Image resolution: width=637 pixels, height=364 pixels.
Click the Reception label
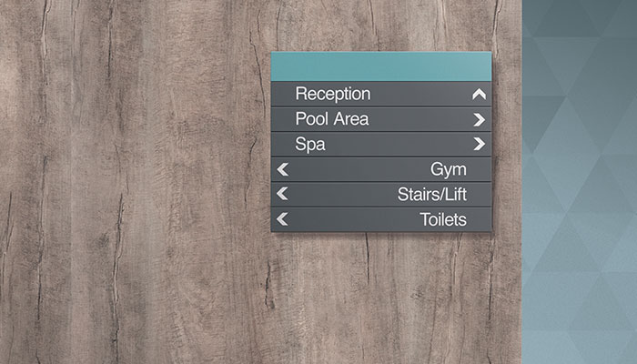pos(333,95)
